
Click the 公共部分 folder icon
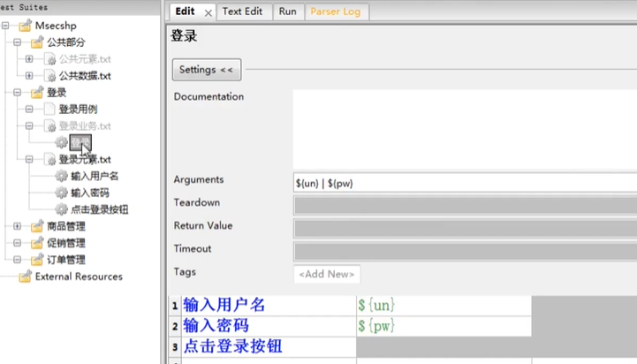(37, 42)
